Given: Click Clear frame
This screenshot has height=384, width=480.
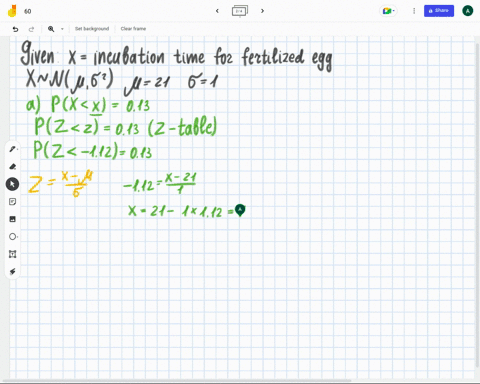Looking at the screenshot, I should point(133,29).
